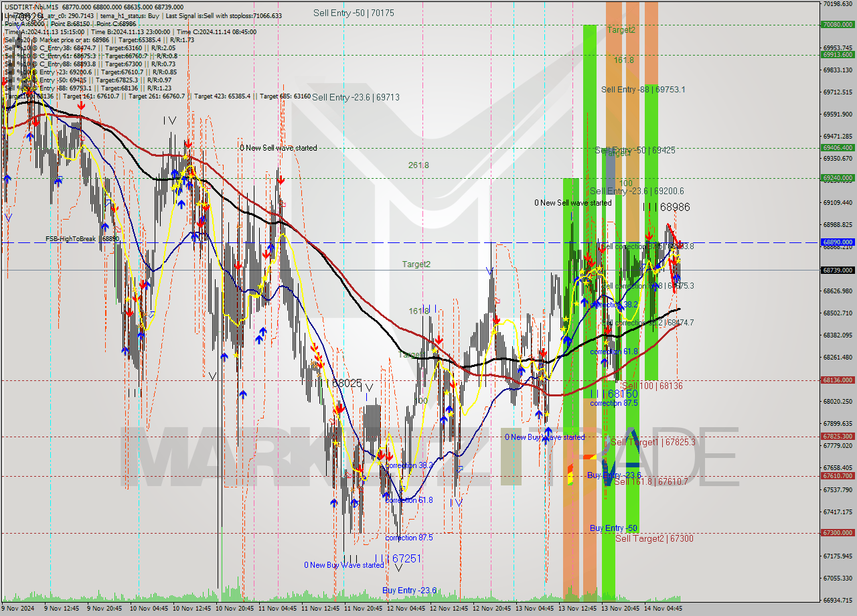Click the 'Buy Entry -50' label
The width and height of the screenshot is (857, 616).
click(613, 528)
